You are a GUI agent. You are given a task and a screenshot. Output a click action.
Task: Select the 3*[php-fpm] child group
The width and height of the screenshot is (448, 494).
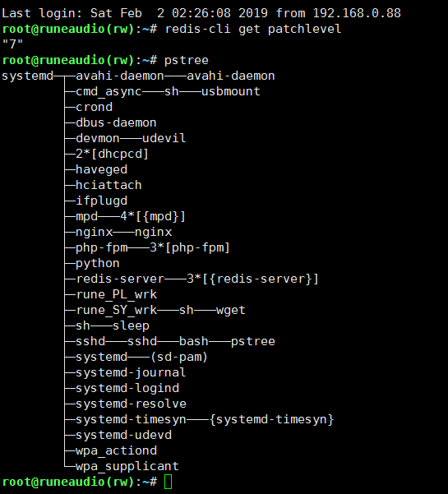pos(190,247)
